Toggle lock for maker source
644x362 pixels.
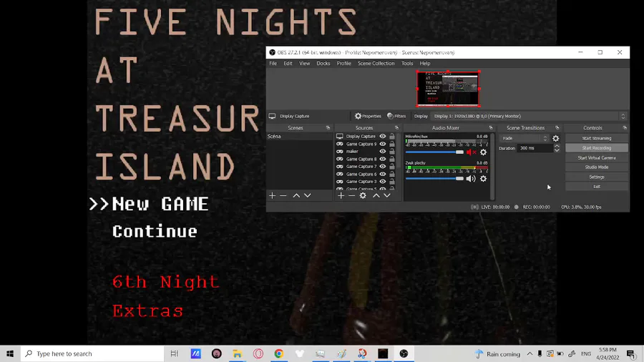pos(392,152)
